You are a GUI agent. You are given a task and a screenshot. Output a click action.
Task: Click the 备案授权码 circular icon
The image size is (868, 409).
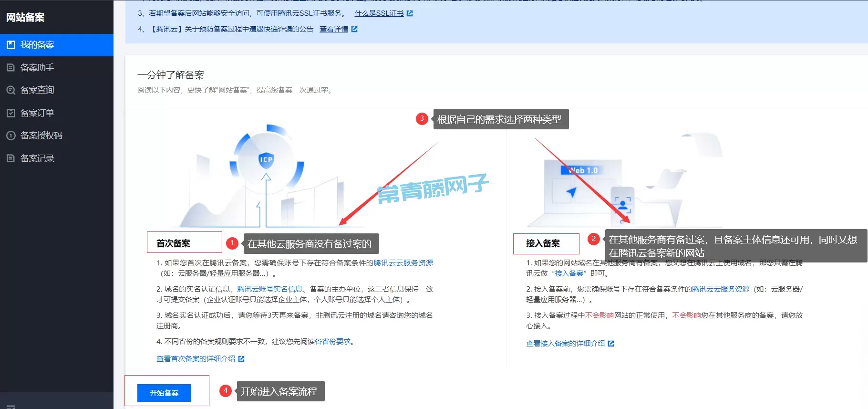(10, 136)
